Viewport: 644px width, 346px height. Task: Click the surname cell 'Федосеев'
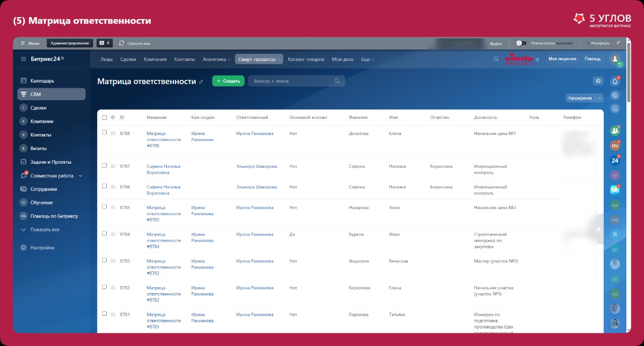click(359, 261)
